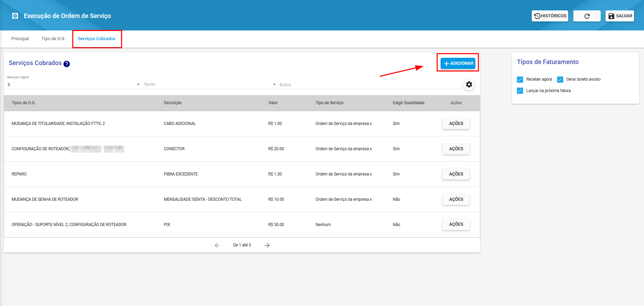
Task: Open Ações for MENSALIDADE ISENTA row
Action: [x=456, y=199]
